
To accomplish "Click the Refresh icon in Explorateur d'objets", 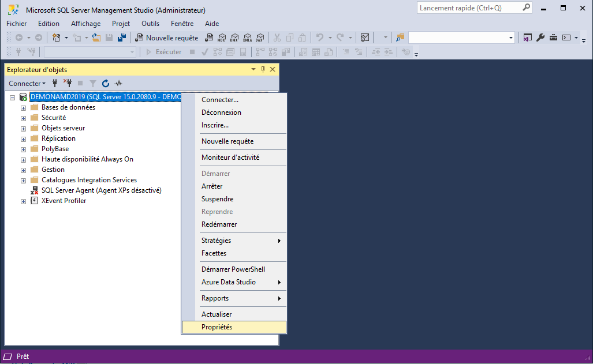I will click(x=106, y=84).
